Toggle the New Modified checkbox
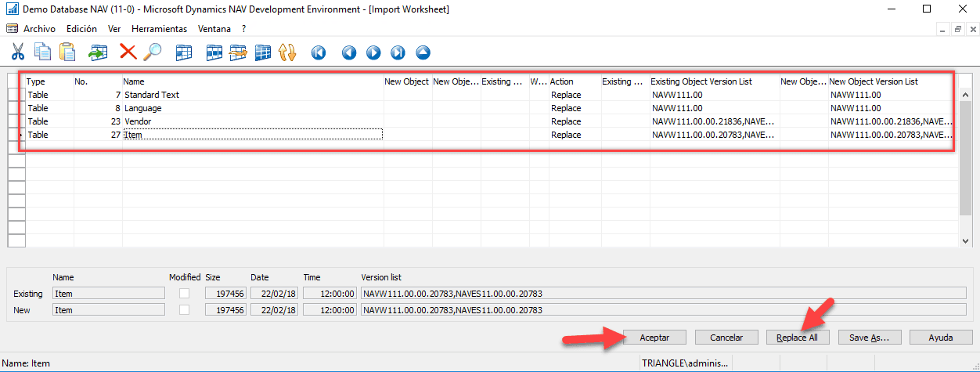Viewport: 980px width, 372px height. click(185, 310)
